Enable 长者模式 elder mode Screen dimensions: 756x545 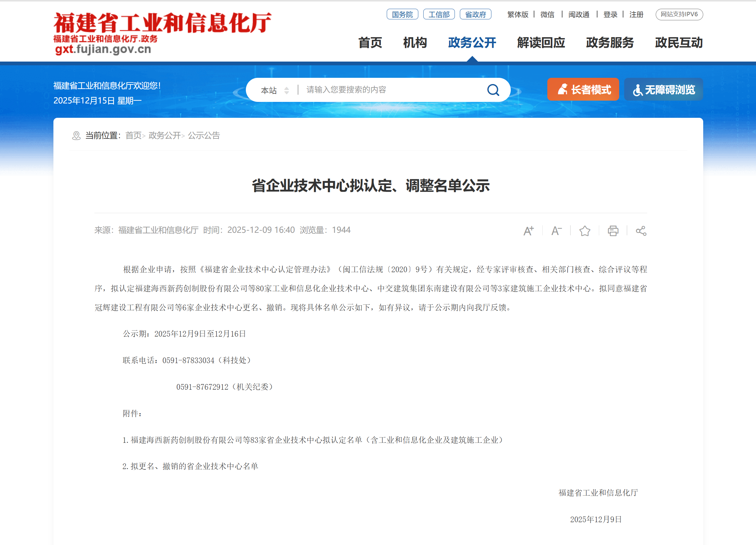click(x=583, y=89)
